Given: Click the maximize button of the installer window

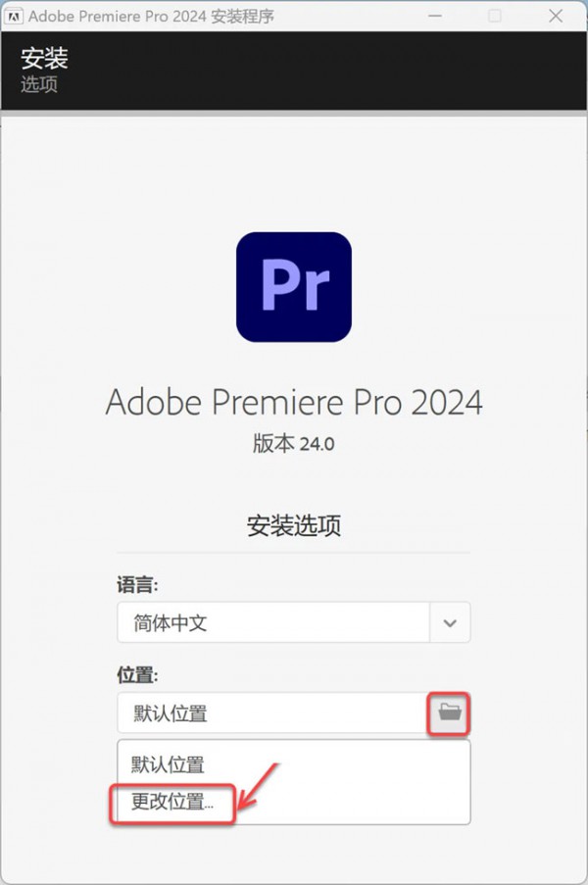Looking at the screenshot, I should [x=496, y=16].
